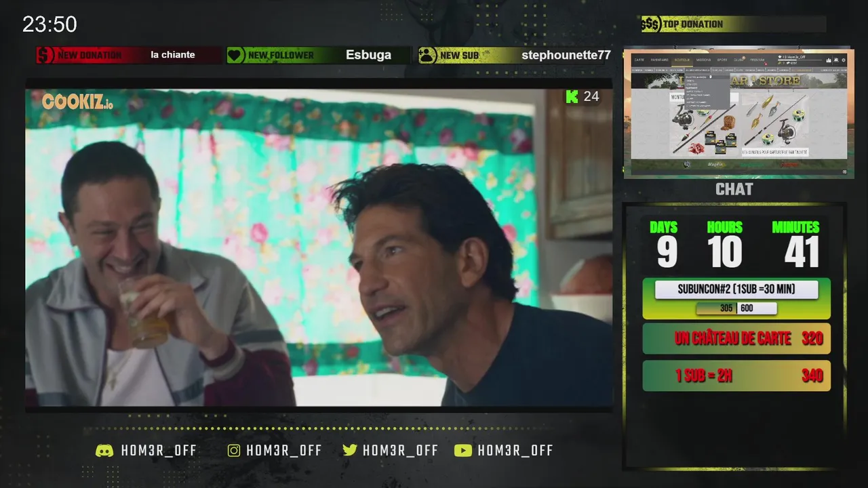This screenshot has height=488, width=868.
Task: Click the COOKIZ.io logo on video
Action: coord(77,102)
